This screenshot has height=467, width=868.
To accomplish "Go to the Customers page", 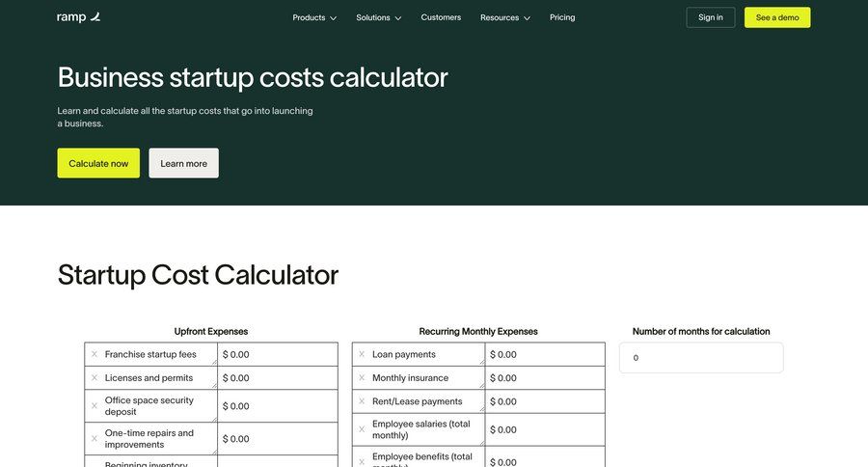I will click(441, 17).
